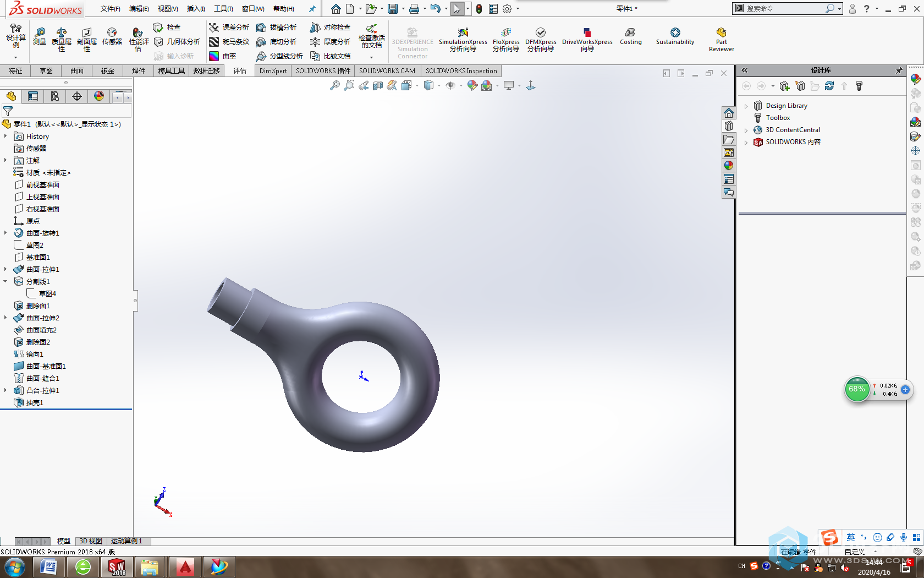The image size is (924, 578).
Task: Open Part Reviewer
Action: 721,40
